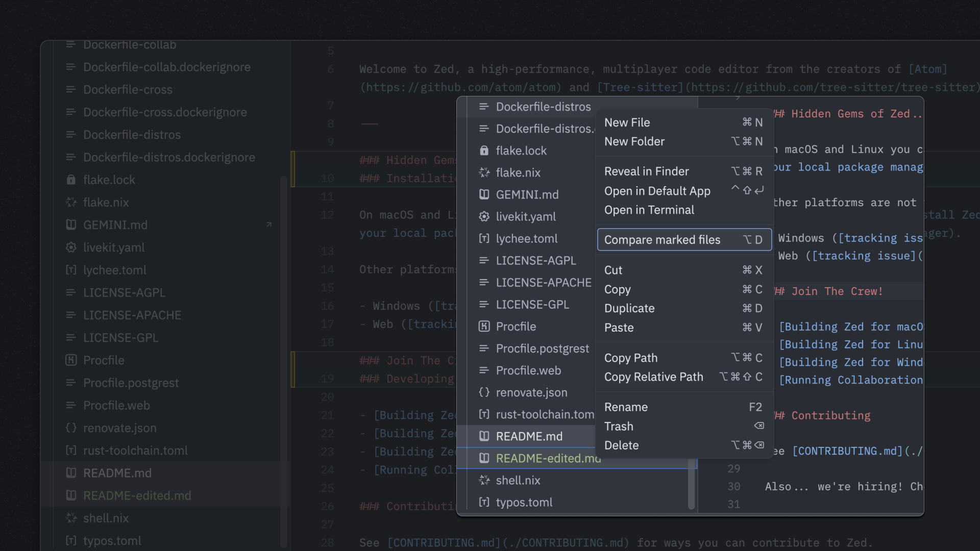980x551 pixels.
Task: Select README-edited.md in the file tree
Action: [137, 495]
